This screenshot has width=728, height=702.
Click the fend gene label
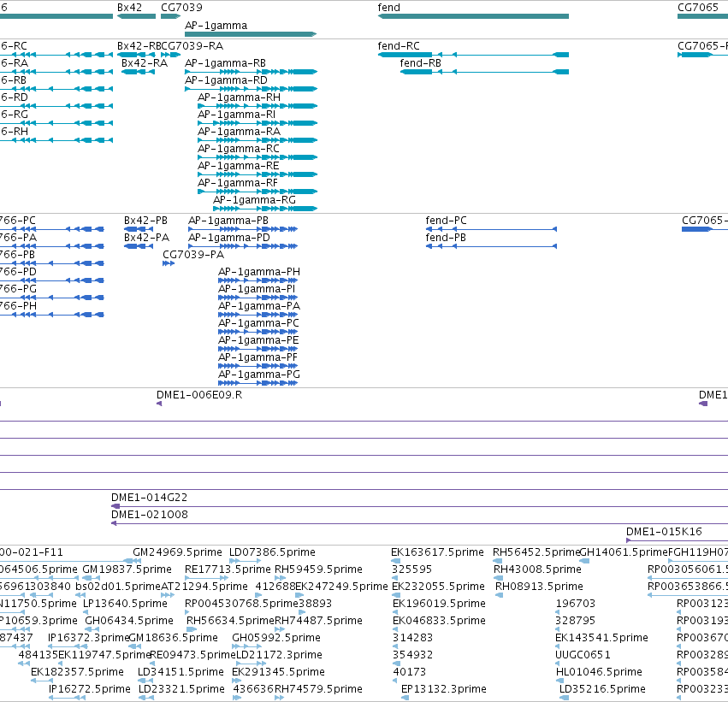[x=388, y=8]
